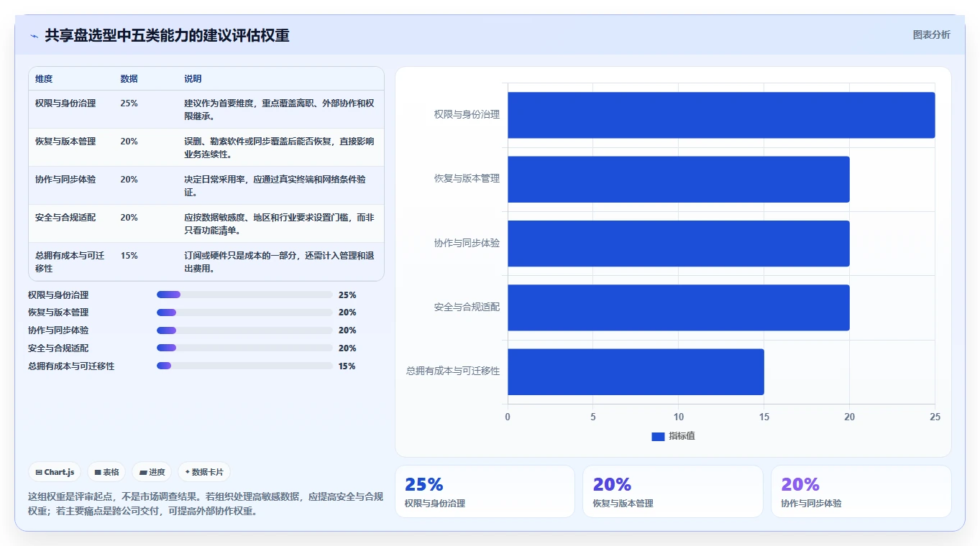
Task: Open the 20% 协作与同步体验 data card
Action: coord(861,491)
